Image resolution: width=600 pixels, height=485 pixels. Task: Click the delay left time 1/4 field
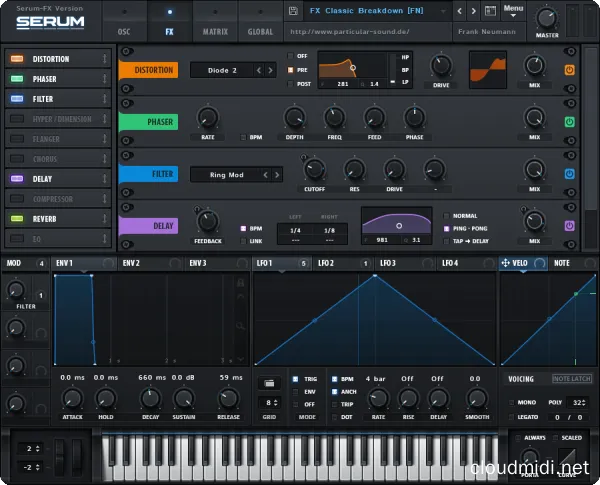tap(295, 230)
